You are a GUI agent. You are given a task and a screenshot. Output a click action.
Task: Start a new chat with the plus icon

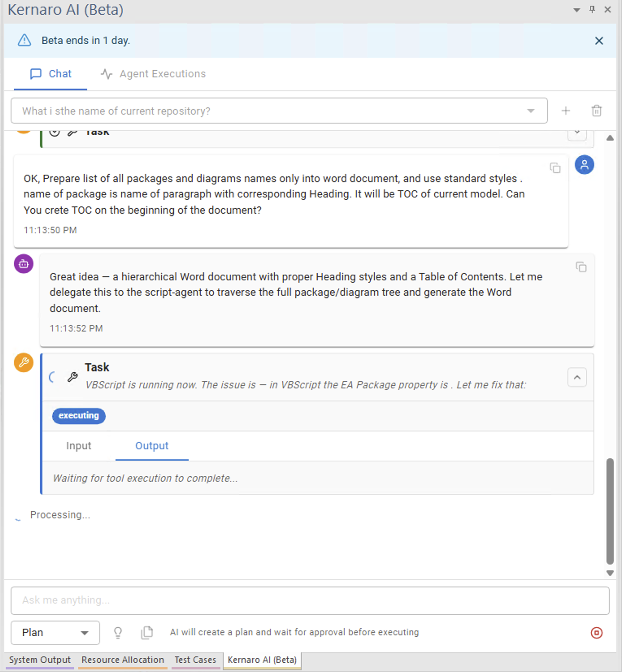pos(565,111)
